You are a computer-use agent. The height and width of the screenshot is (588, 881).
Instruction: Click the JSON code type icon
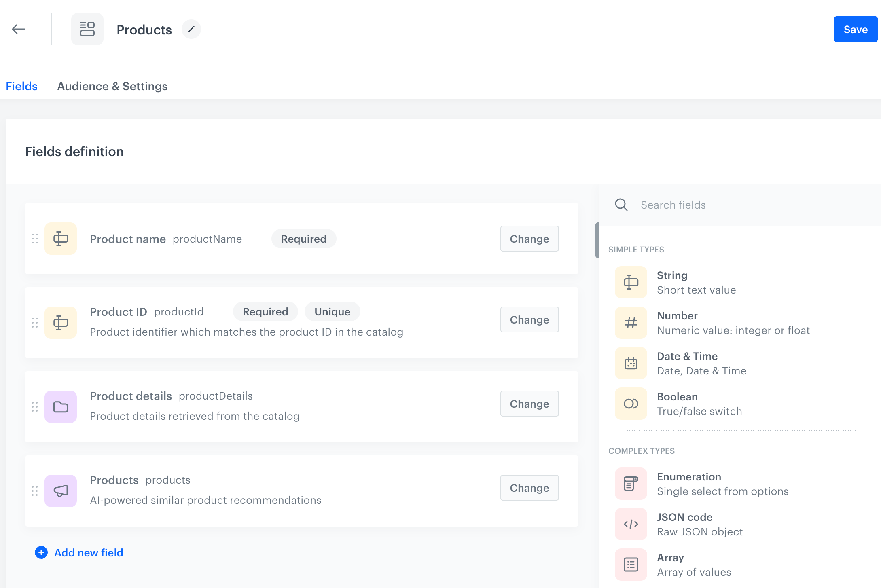tap(630, 524)
